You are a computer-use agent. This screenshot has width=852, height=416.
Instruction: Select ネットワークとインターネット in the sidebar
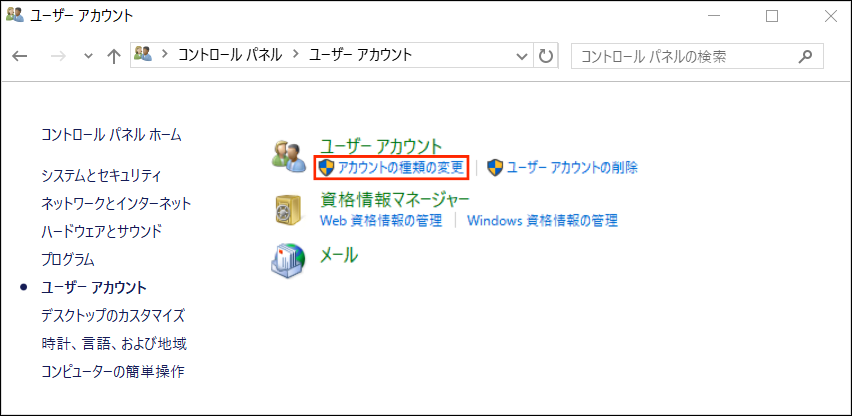point(116,203)
